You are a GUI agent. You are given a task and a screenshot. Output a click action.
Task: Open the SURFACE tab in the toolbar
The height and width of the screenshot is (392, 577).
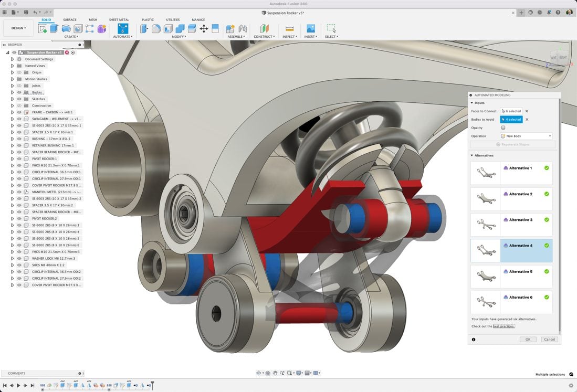tap(69, 19)
